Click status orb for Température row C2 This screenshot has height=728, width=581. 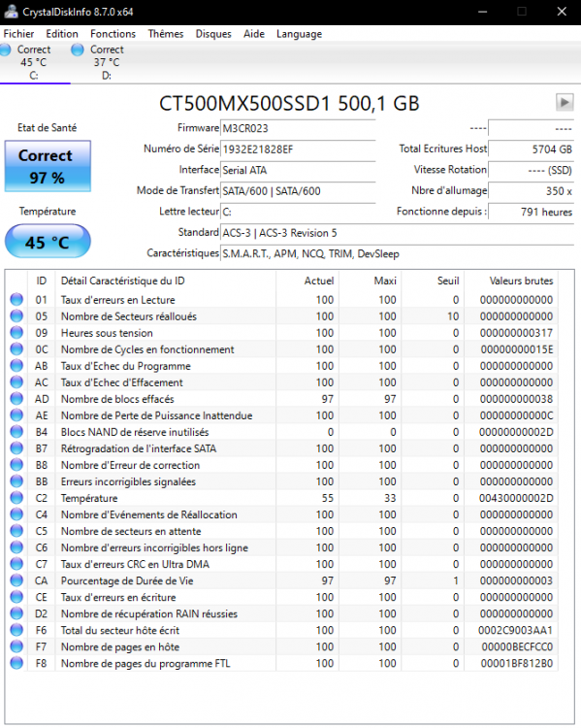pos(16,498)
